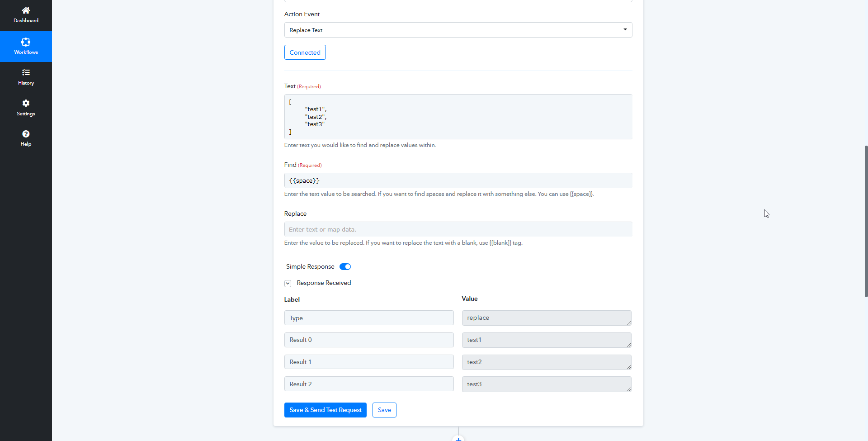Viewport: 868px width, 441px height.
Task: Focus the Replace input field
Action: coord(458,229)
